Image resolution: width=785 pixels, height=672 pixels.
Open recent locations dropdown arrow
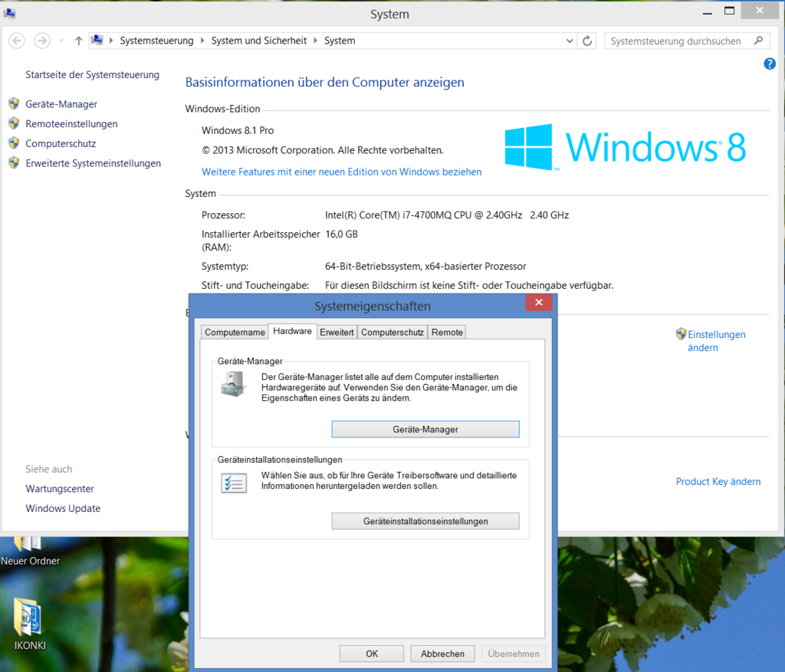click(61, 41)
